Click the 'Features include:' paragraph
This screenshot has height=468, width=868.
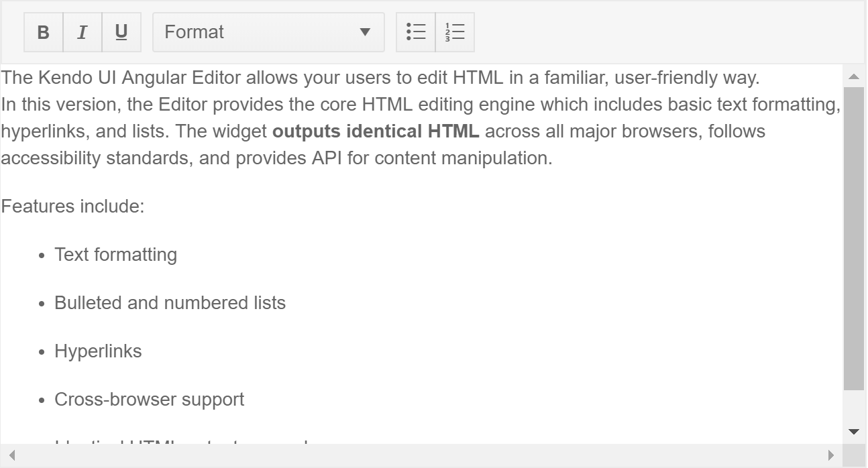(x=73, y=206)
